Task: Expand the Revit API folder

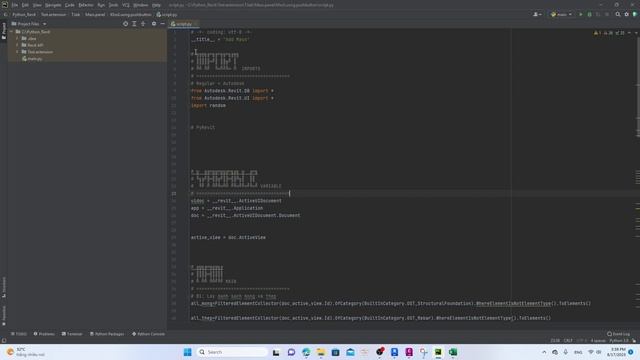Action: pyautogui.click(x=18, y=45)
